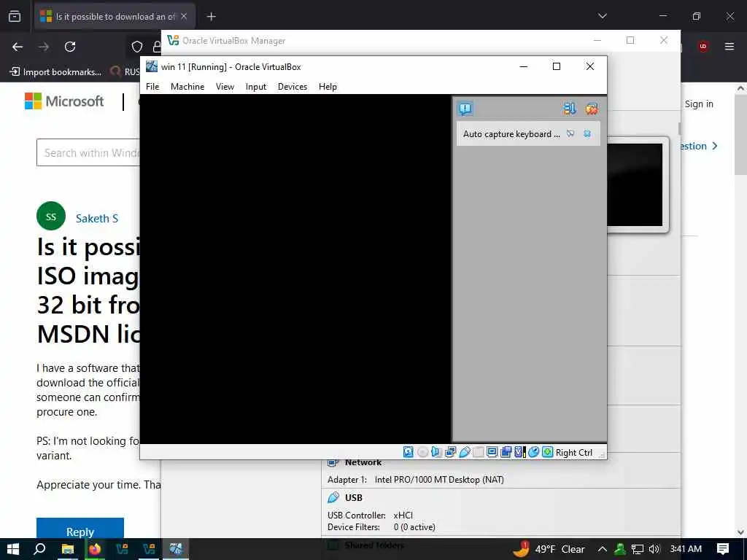Click the site lock icon in address bar
Screen dimensions: 747x560
click(x=156, y=47)
